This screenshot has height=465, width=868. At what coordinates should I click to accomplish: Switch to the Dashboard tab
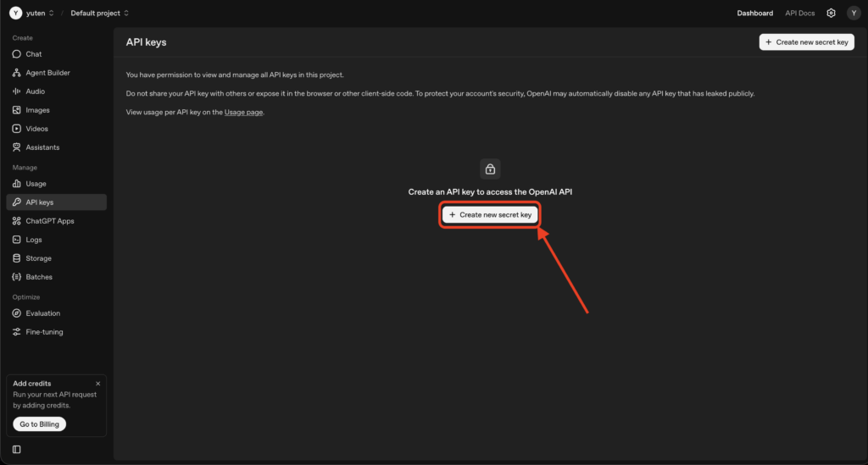(754, 14)
